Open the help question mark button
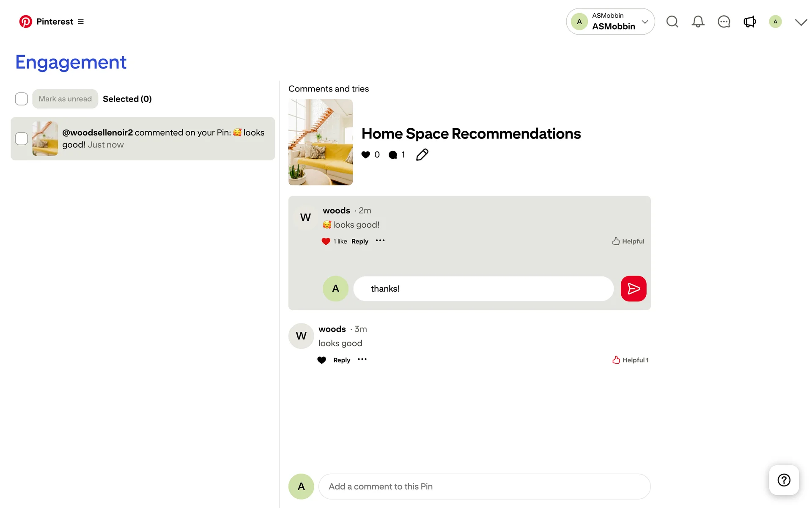 tap(784, 480)
